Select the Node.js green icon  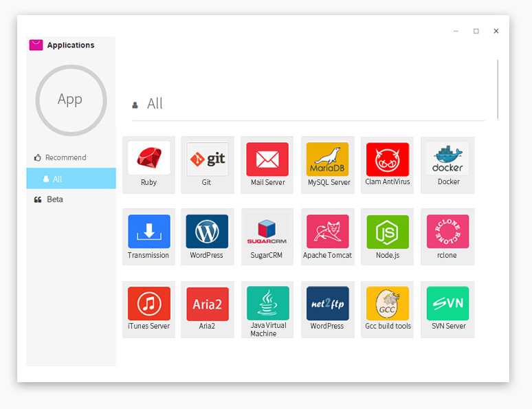coord(388,232)
